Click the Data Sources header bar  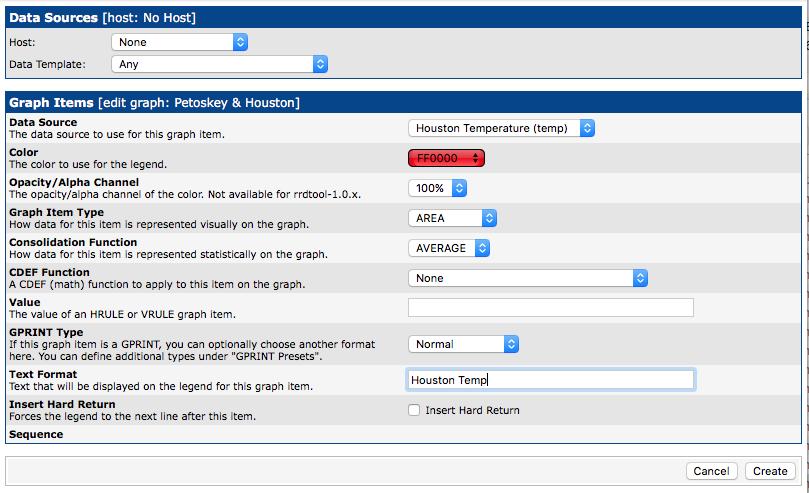(402, 18)
